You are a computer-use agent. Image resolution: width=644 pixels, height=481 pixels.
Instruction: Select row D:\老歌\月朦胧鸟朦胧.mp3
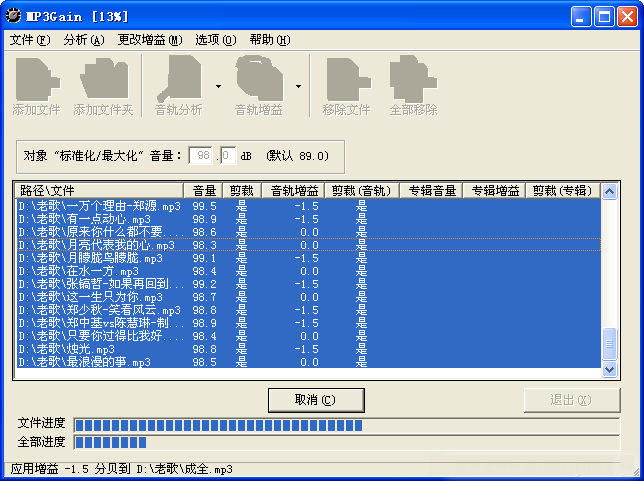pyautogui.click(x=308, y=258)
